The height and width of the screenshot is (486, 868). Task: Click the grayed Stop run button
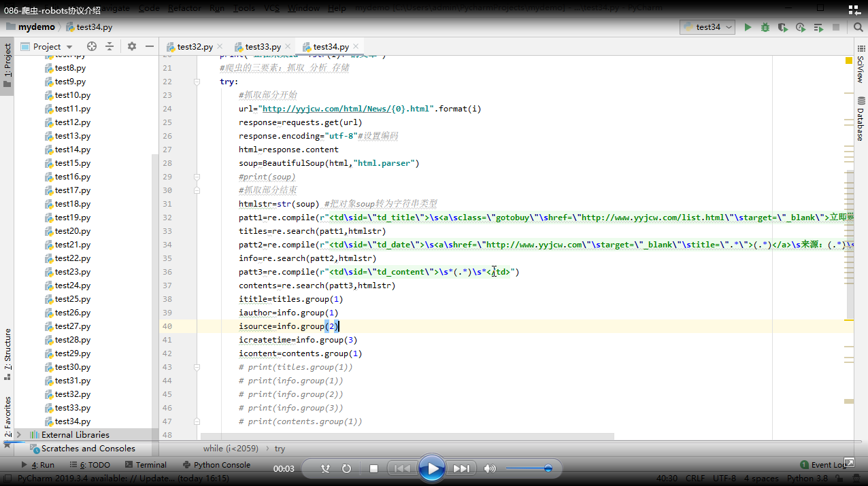coord(836,27)
